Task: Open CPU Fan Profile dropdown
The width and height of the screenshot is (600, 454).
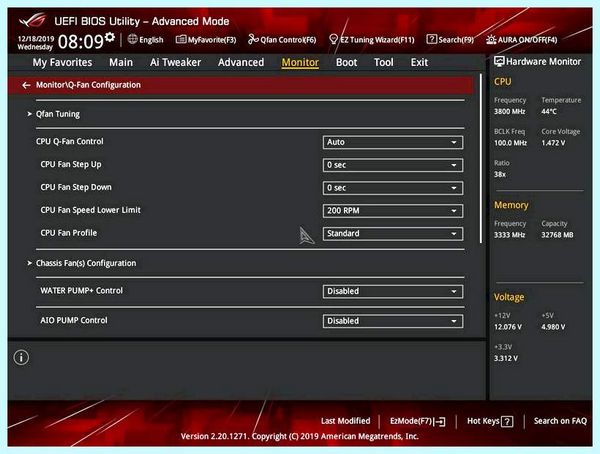Action: click(393, 234)
